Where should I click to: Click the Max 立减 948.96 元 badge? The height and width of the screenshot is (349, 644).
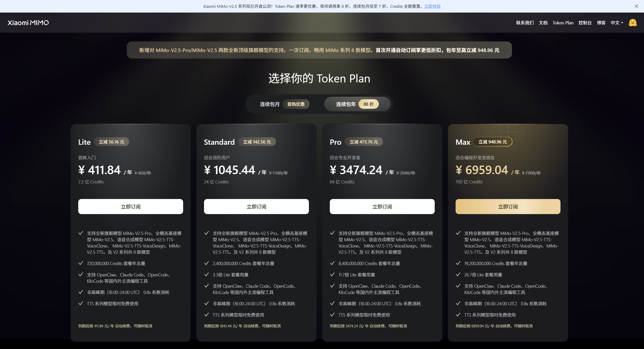tap(493, 142)
